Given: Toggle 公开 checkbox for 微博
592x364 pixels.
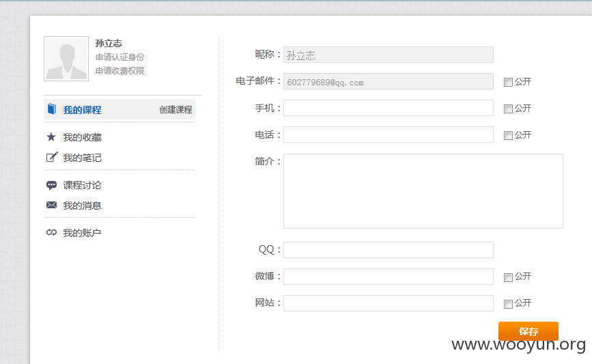Looking at the screenshot, I should (x=508, y=277).
